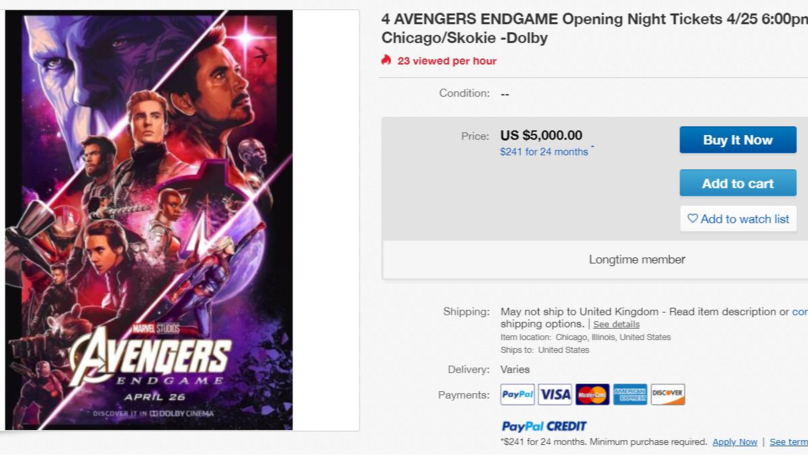Click the Visa card icon
Image resolution: width=808 pixels, height=455 pixels.
555,395
